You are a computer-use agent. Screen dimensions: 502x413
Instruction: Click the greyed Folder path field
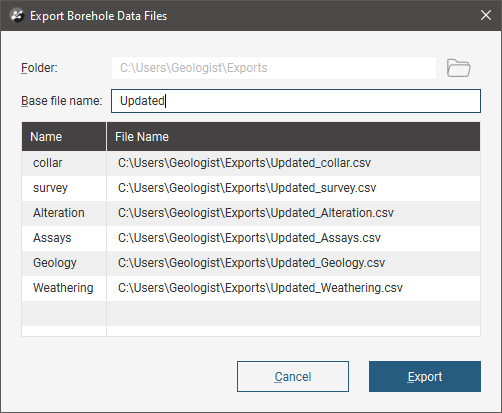coord(274,68)
